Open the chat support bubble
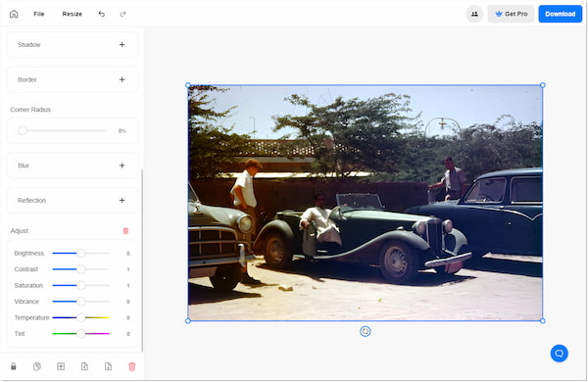The image size is (588, 382). [x=560, y=354]
